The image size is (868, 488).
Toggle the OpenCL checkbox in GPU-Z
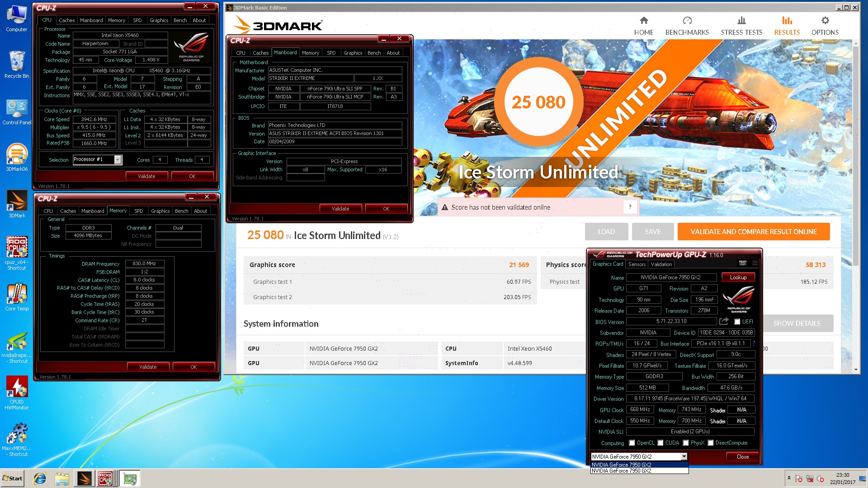(x=632, y=443)
